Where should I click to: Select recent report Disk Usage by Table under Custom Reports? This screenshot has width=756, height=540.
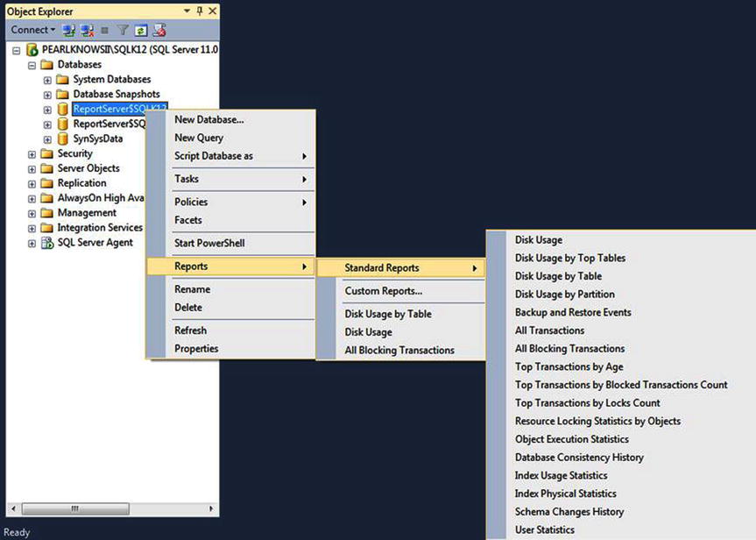point(400,314)
